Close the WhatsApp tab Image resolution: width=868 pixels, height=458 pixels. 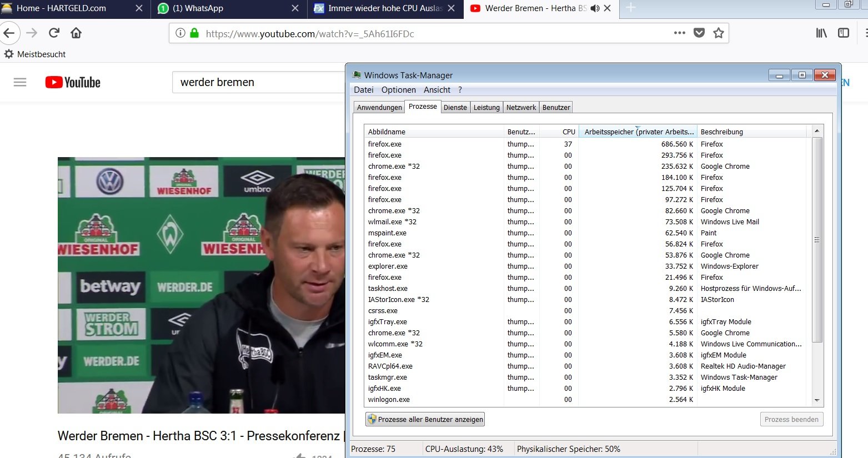[295, 8]
